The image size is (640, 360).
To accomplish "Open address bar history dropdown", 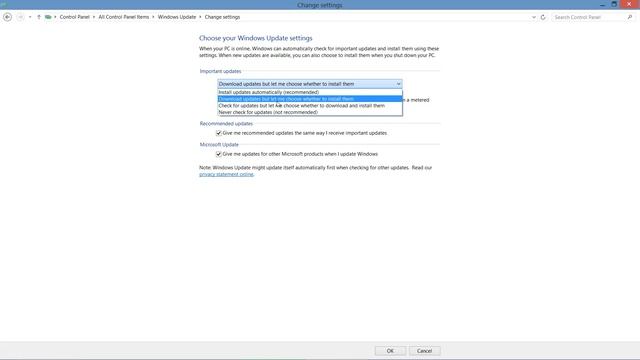I will point(533,17).
